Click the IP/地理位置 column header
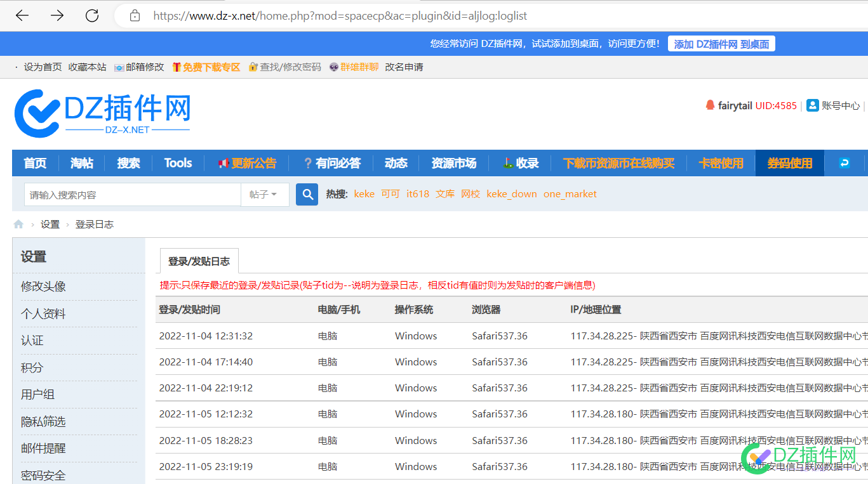The width and height of the screenshot is (868, 484). [x=596, y=310]
